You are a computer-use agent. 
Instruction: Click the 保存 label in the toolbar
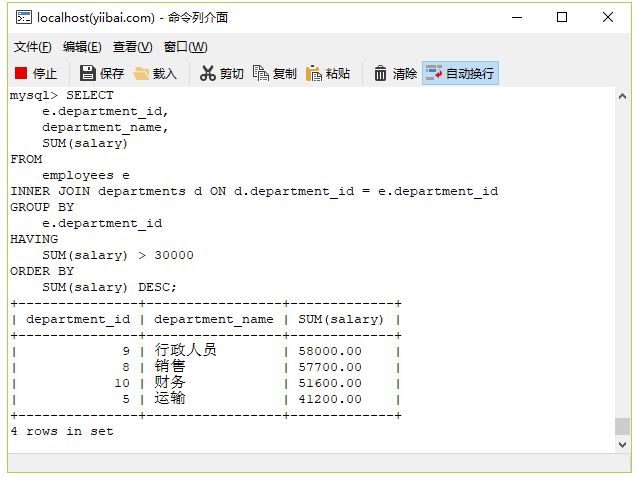pos(112,74)
